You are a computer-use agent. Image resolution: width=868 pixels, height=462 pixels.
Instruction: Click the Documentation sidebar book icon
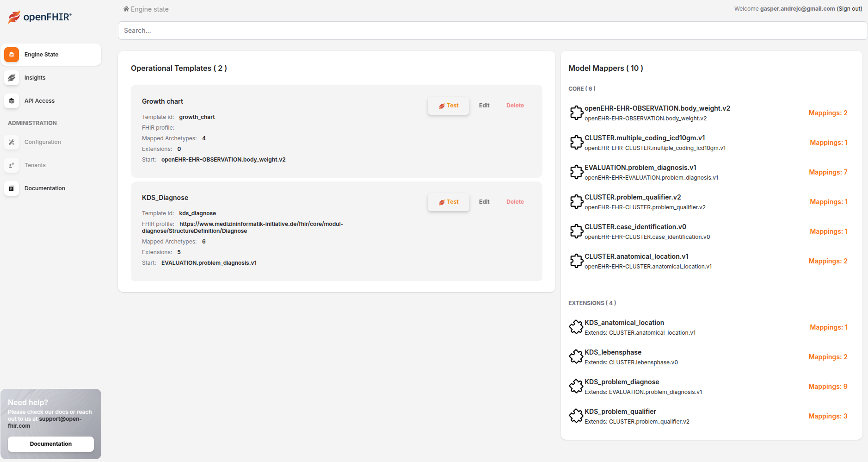[12, 188]
